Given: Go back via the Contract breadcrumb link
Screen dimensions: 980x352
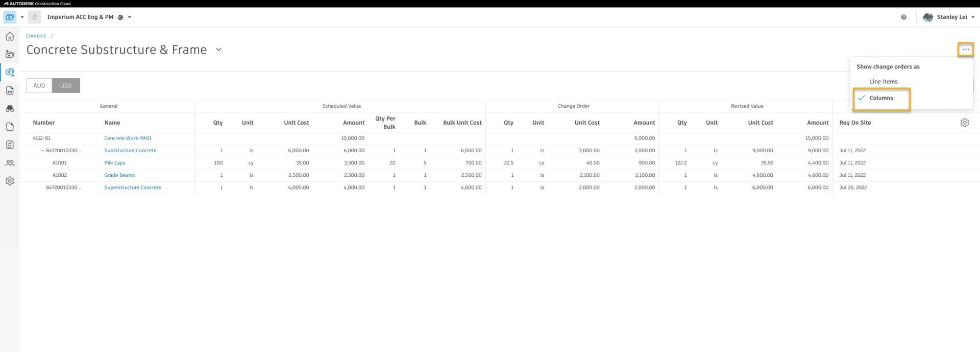Looking at the screenshot, I should (36, 36).
